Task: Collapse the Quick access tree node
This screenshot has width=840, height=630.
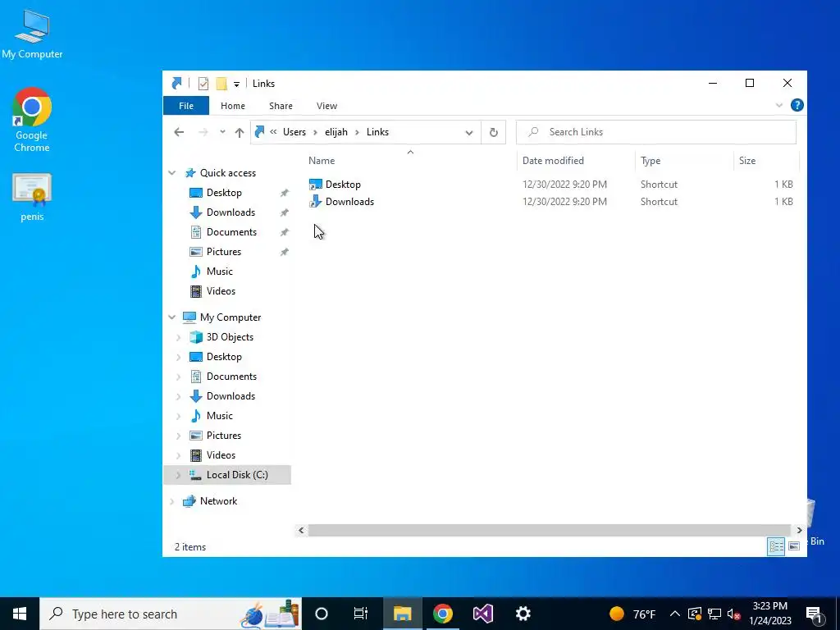Action: coord(172,173)
